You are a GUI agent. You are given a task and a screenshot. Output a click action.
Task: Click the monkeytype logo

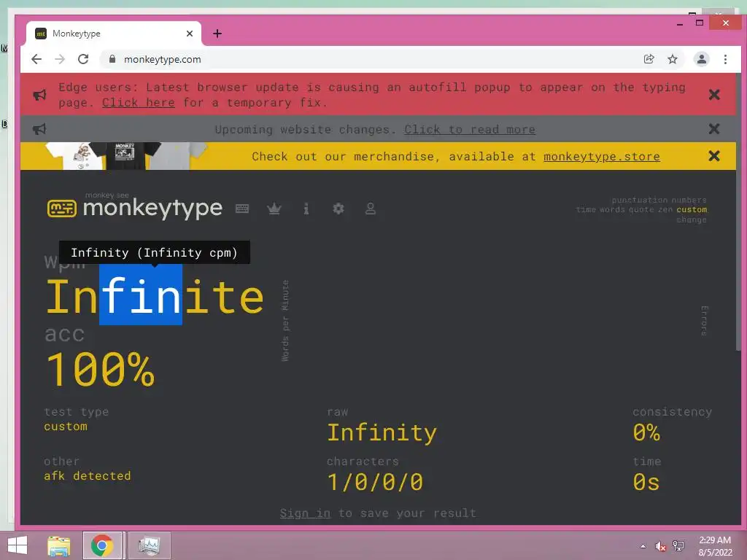(x=135, y=208)
